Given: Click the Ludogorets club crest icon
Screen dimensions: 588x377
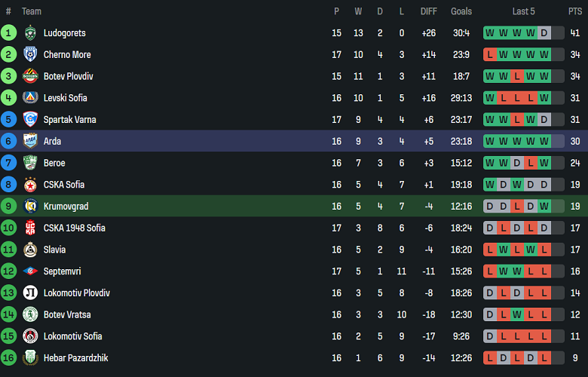Looking at the screenshot, I should [30, 33].
